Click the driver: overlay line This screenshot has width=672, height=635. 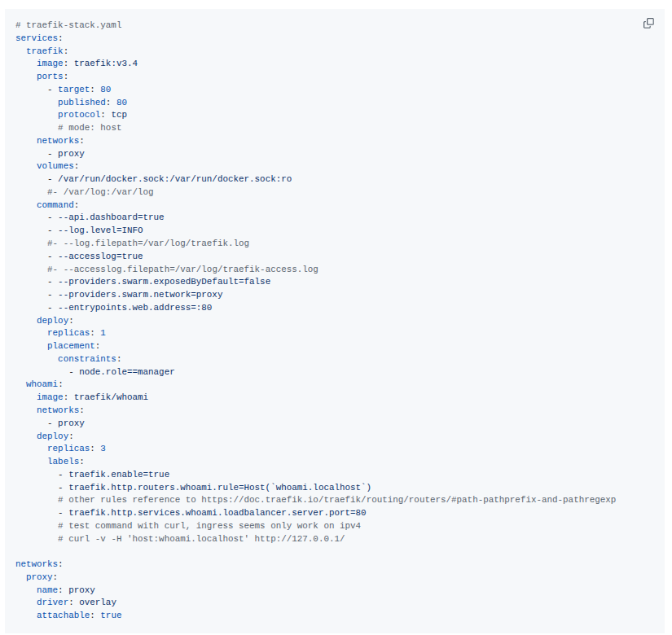point(77,602)
